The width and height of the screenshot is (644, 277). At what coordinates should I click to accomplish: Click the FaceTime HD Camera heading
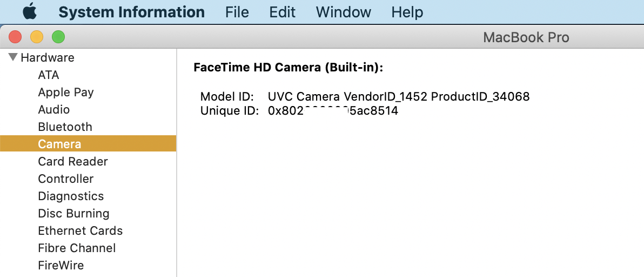(288, 68)
